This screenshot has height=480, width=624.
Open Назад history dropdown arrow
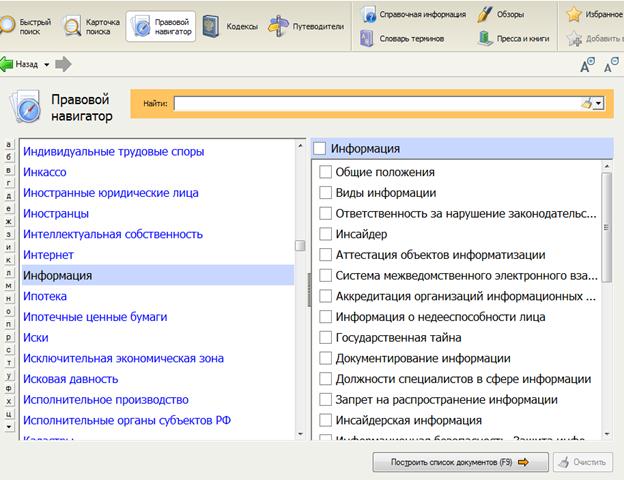[47, 64]
